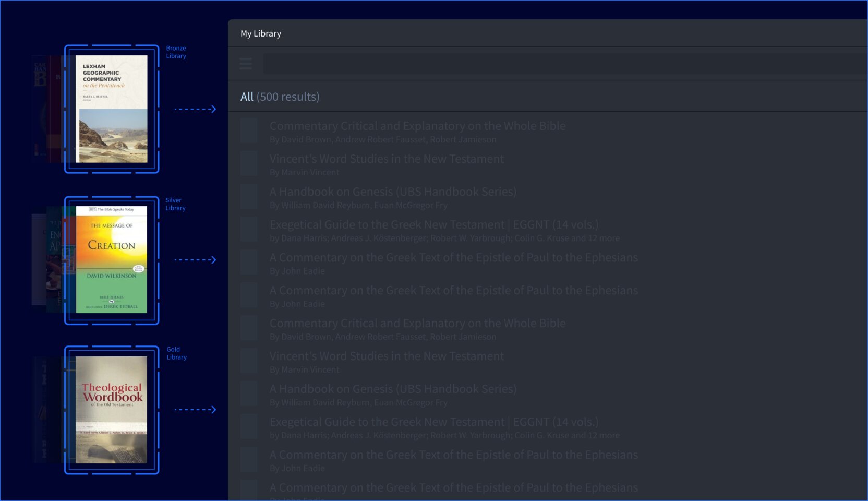Open the topmost Commentary Critical and Explanatory title
This screenshot has height=501, width=868.
(x=417, y=126)
